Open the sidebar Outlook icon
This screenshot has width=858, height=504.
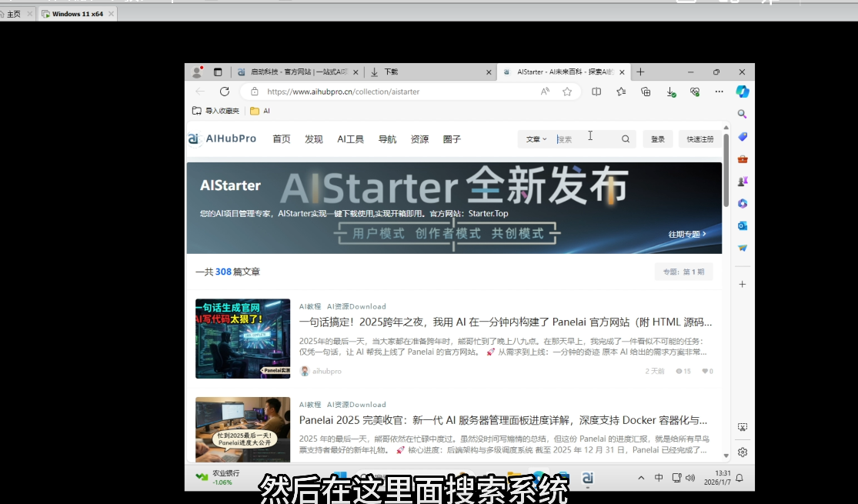point(742,225)
